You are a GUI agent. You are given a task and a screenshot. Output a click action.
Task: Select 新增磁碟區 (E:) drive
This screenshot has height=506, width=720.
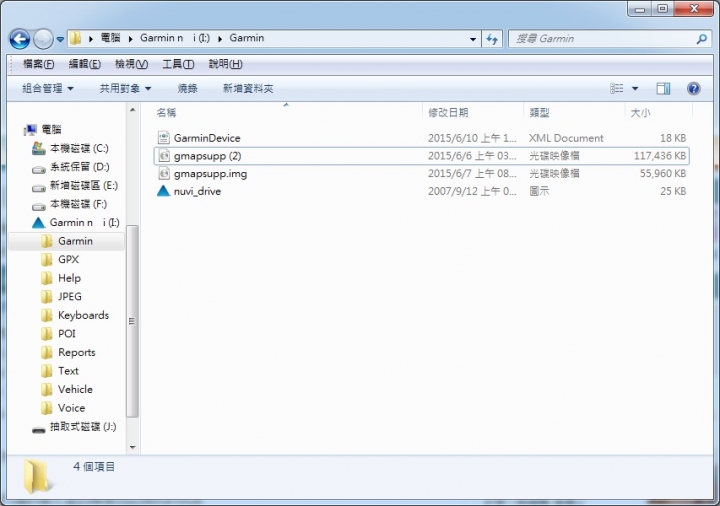[x=84, y=186]
